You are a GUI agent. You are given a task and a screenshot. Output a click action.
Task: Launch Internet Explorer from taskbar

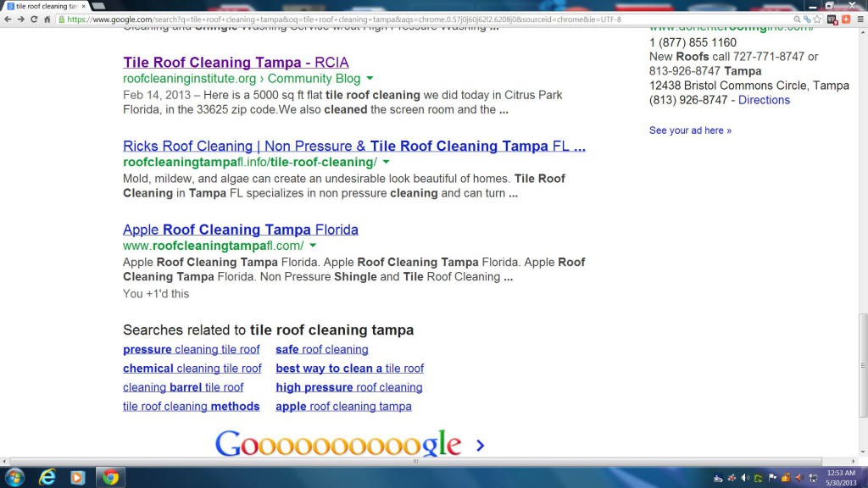click(x=47, y=477)
